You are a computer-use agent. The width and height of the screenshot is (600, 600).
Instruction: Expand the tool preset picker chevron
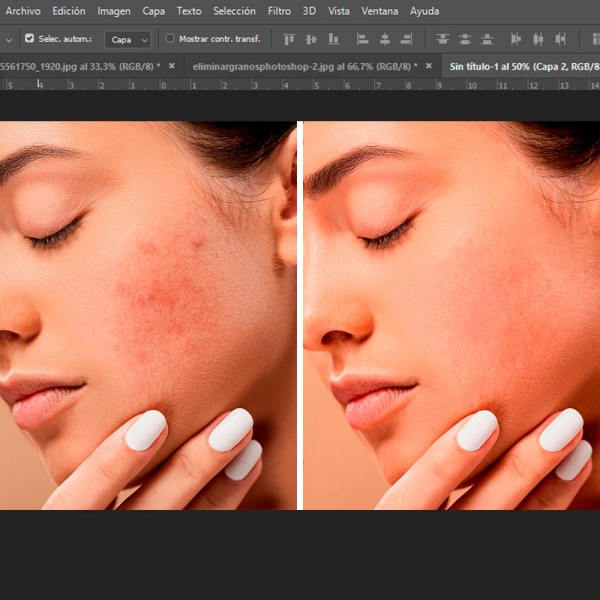pos(9,40)
